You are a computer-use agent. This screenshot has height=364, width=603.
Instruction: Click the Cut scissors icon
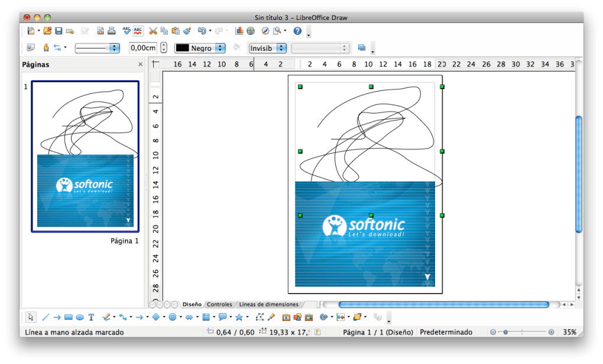tap(153, 31)
